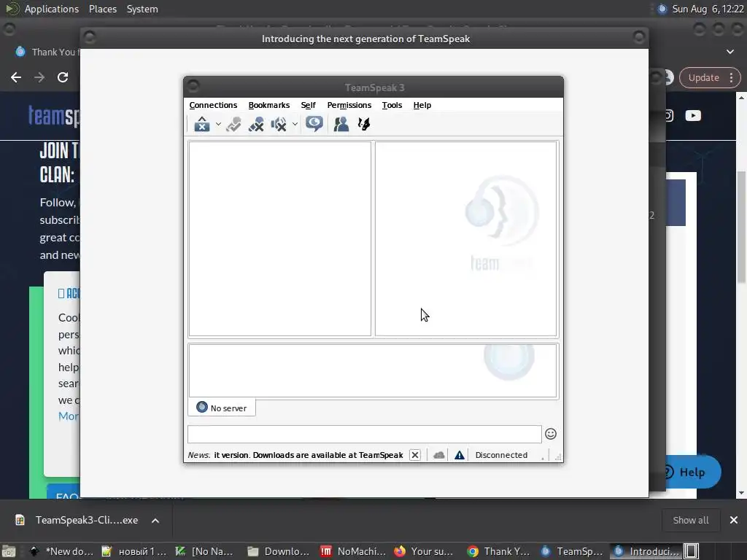
Task: Open the Contacts icon in TeamSpeak toolbar
Action: coord(341,124)
